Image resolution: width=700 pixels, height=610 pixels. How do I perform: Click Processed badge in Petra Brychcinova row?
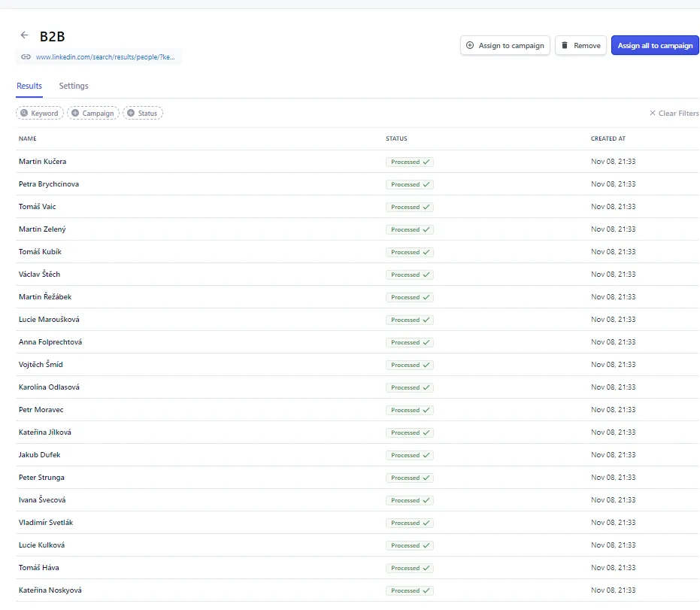coord(410,184)
